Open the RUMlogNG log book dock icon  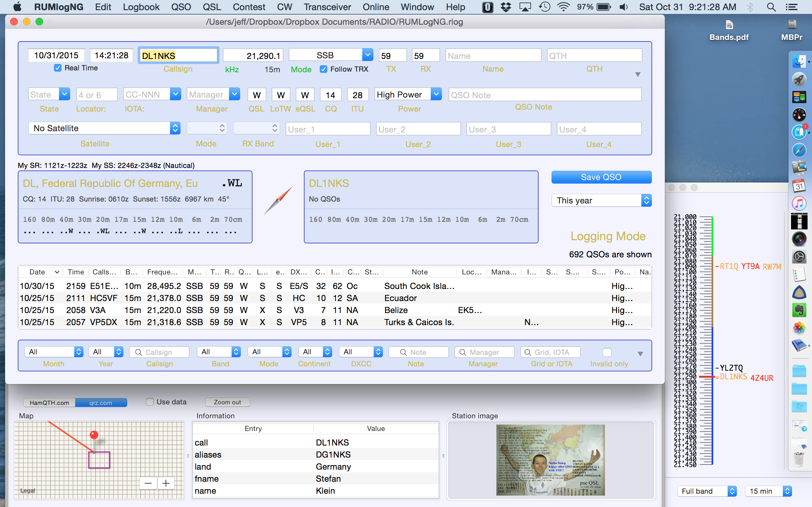pyautogui.click(x=799, y=345)
